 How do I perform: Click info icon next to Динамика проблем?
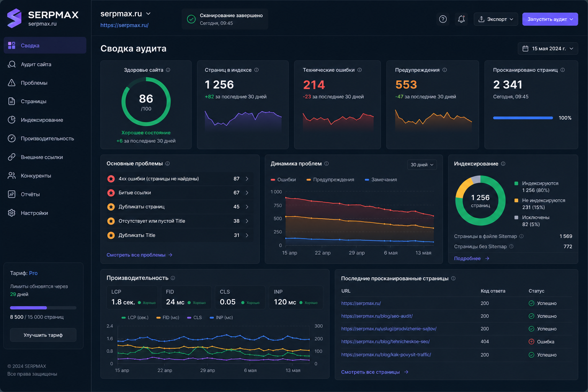point(327,163)
